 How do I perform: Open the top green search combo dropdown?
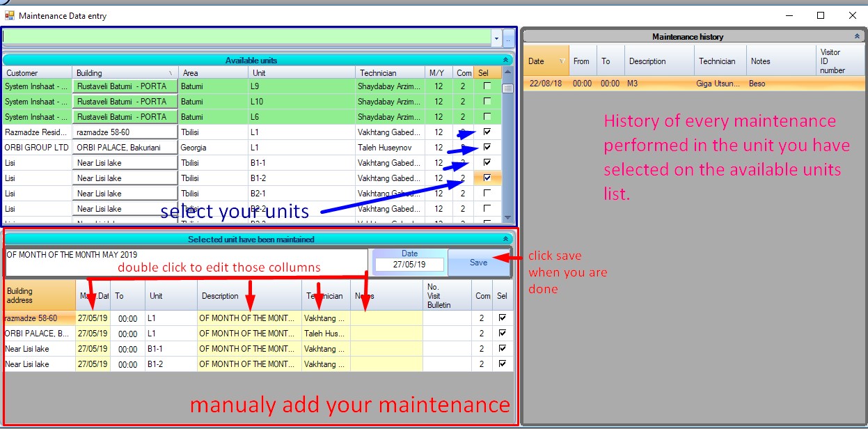[x=496, y=38]
